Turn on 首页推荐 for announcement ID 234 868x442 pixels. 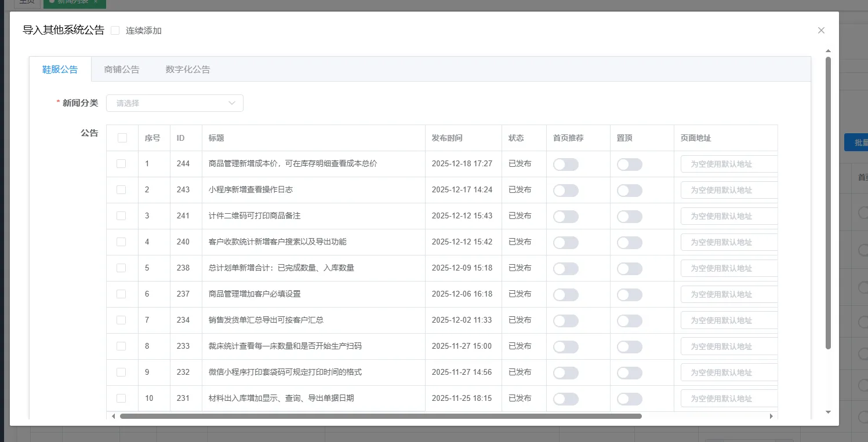click(x=565, y=320)
